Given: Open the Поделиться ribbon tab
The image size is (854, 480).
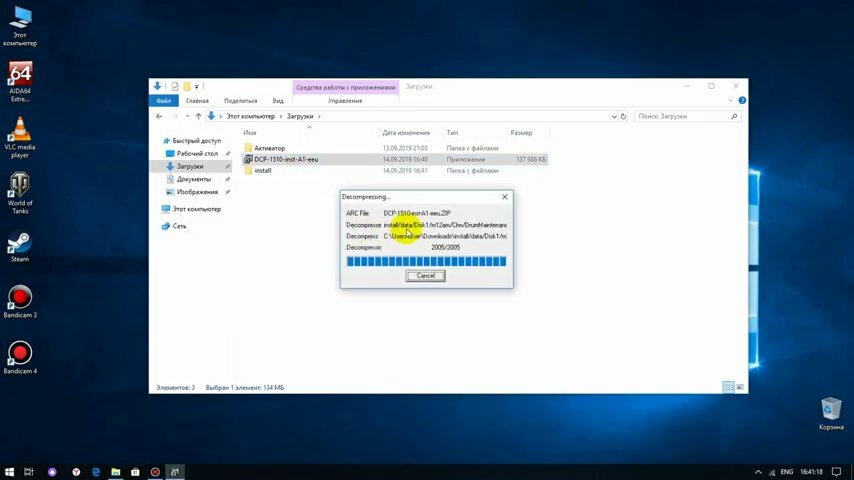Looking at the screenshot, I should coord(240,101).
